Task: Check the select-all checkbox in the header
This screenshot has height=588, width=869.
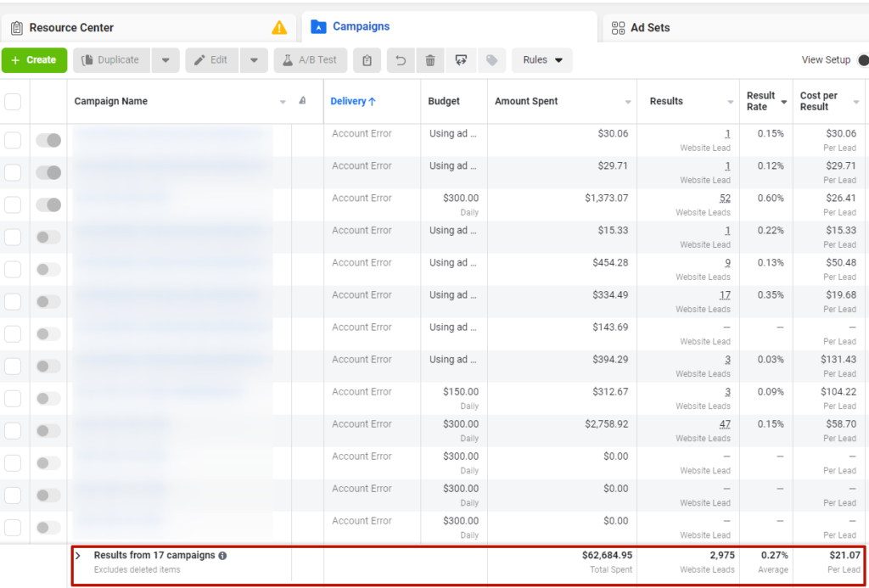Action: pyautogui.click(x=13, y=102)
